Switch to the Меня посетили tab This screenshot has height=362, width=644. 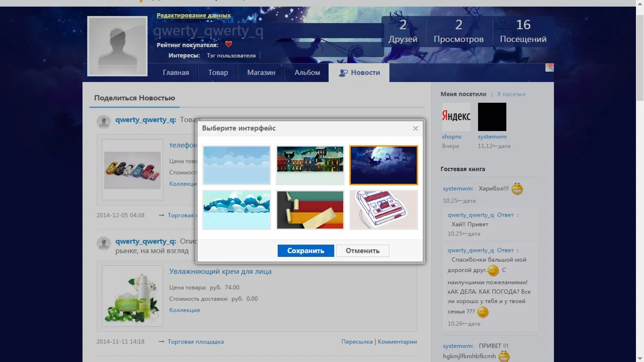pos(463,94)
